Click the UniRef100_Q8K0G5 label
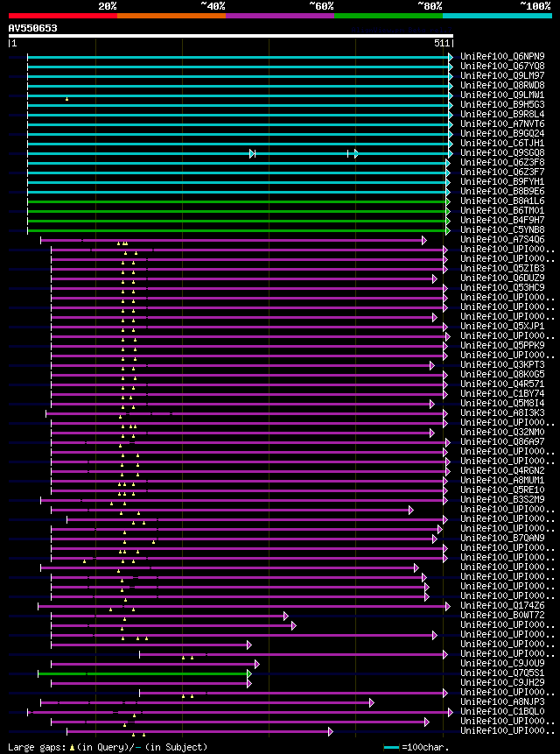560x754 pixels. click(x=502, y=374)
